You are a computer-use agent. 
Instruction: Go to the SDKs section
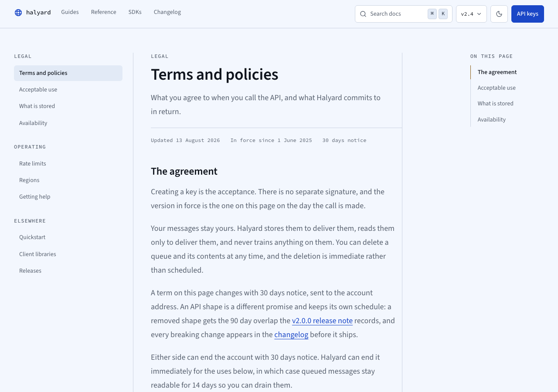tap(135, 12)
